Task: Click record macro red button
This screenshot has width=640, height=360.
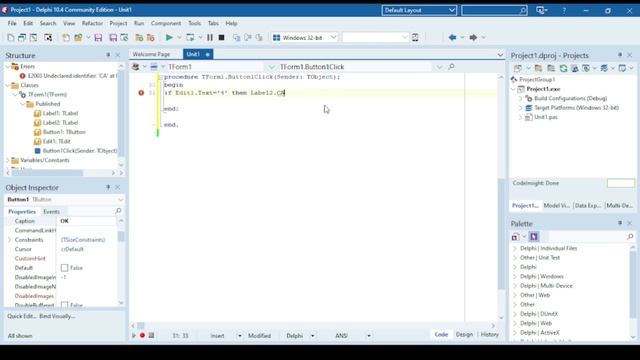Action: [x=142, y=336]
